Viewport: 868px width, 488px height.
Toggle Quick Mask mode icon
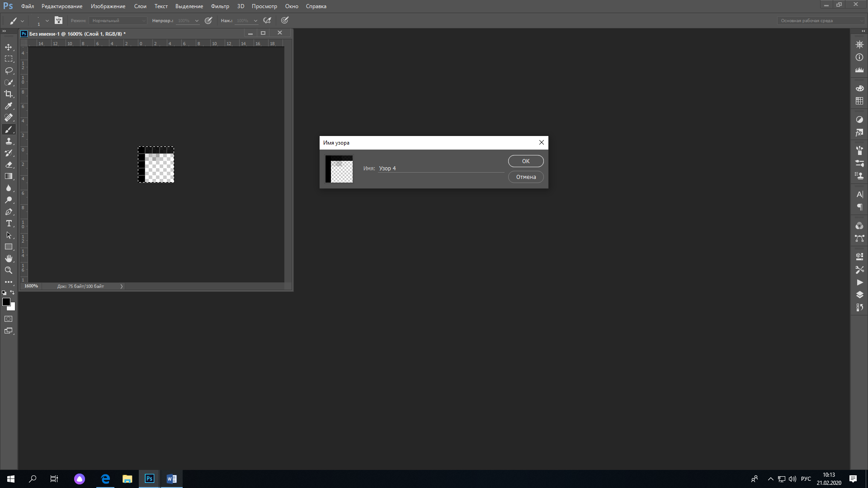[9, 319]
